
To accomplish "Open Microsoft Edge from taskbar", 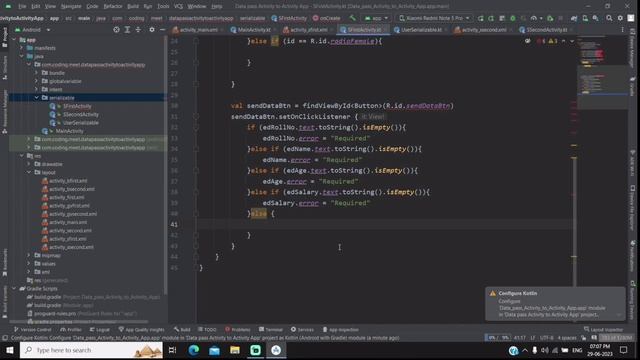I will coord(193,350).
